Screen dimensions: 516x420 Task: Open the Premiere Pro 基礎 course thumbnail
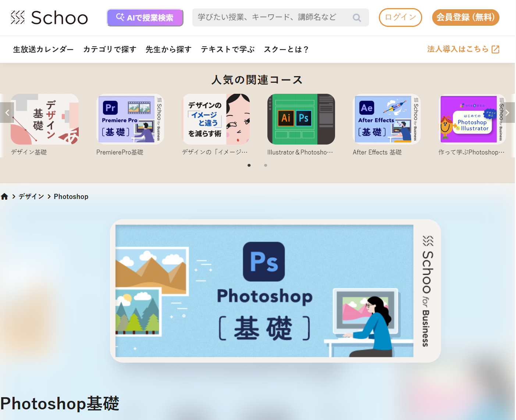(130, 119)
